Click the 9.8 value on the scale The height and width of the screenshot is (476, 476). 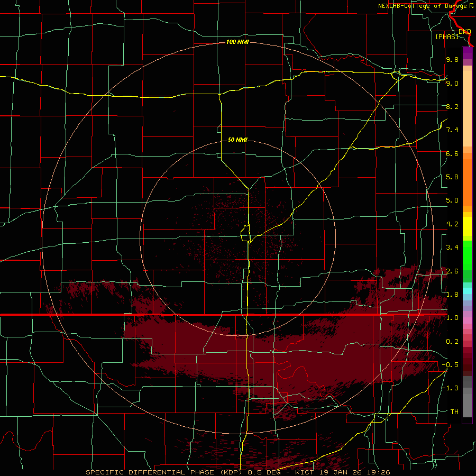pos(452,59)
